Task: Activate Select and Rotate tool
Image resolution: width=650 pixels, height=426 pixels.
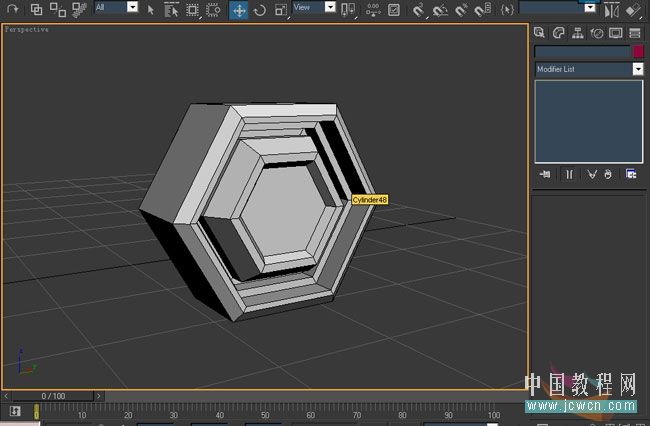Action: [260, 10]
